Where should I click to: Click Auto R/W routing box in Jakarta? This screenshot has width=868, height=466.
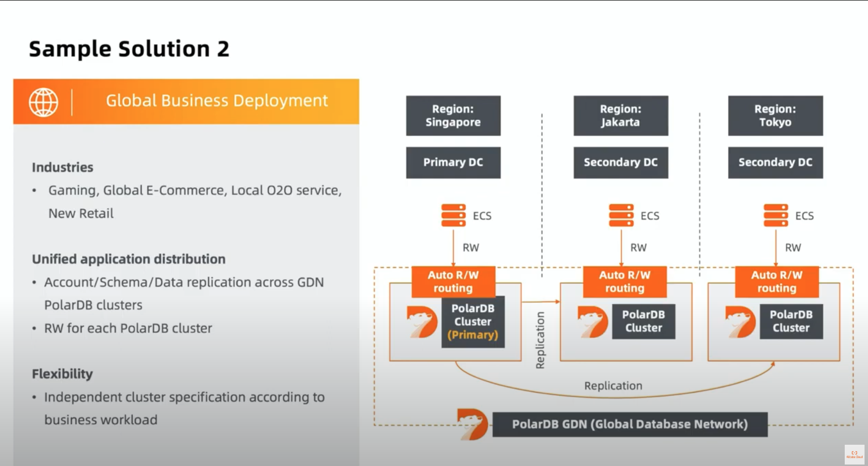(625, 281)
